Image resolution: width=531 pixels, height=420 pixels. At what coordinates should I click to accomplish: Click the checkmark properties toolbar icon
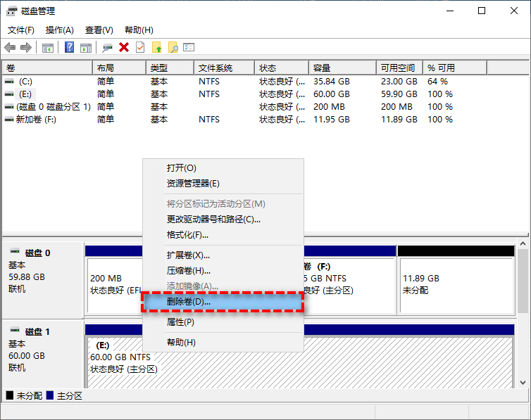[140, 47]
